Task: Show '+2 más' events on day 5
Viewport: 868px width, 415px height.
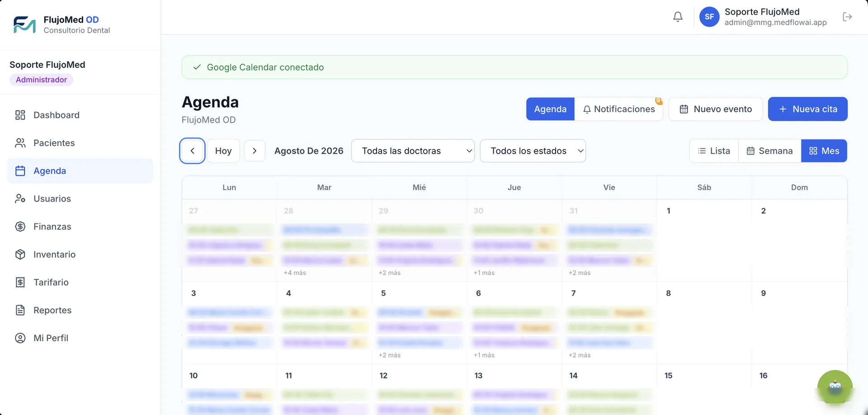Action: (x=390, y=355)
